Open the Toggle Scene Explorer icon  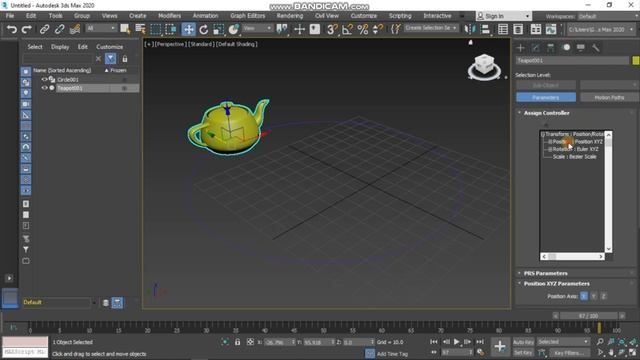[x=503, y=29]
